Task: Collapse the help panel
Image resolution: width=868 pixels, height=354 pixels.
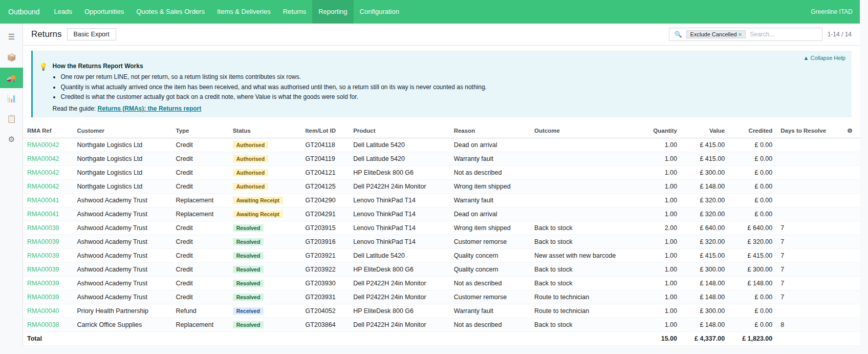Action: point(824,58)
